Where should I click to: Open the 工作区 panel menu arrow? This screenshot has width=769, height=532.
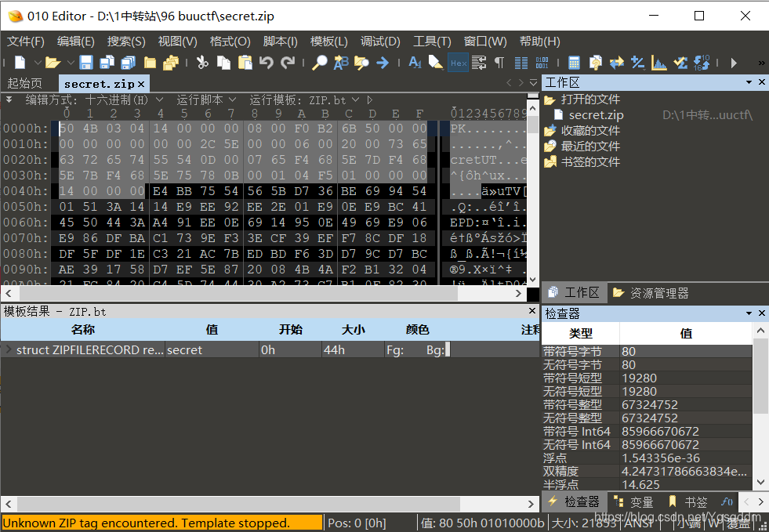pyautogui.click(x=749, y=82)
